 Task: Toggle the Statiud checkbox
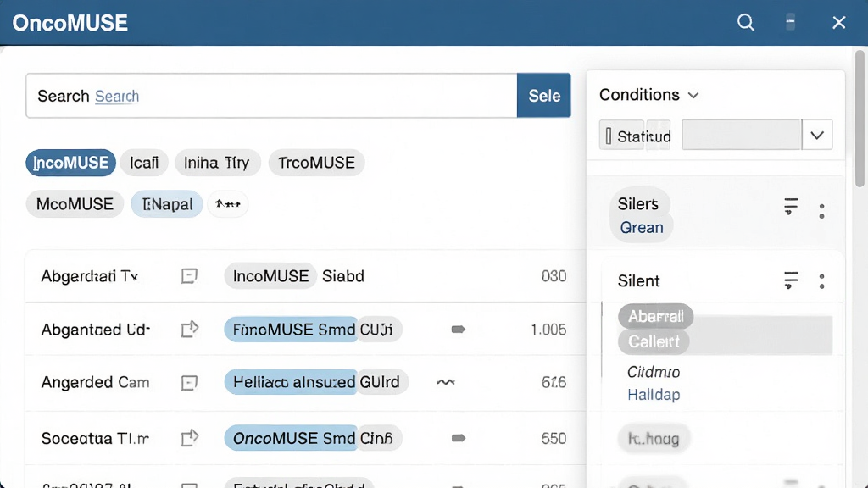point(609,136)
